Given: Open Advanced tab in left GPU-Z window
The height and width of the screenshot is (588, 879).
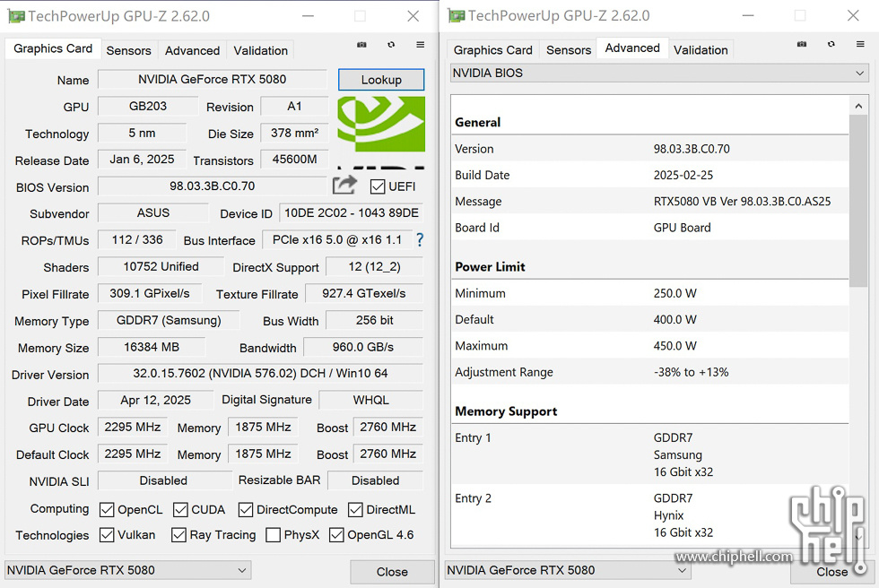Looking at the screenshot, I should pos(192,50).
